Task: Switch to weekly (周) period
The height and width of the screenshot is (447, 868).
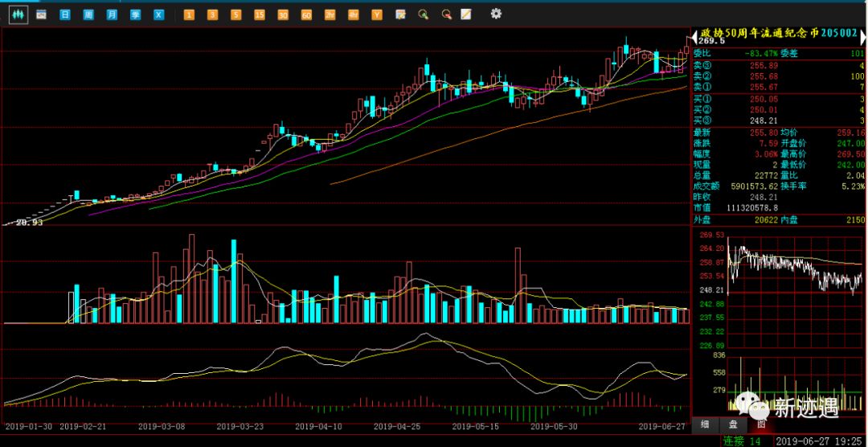Action: click(88, 15)
